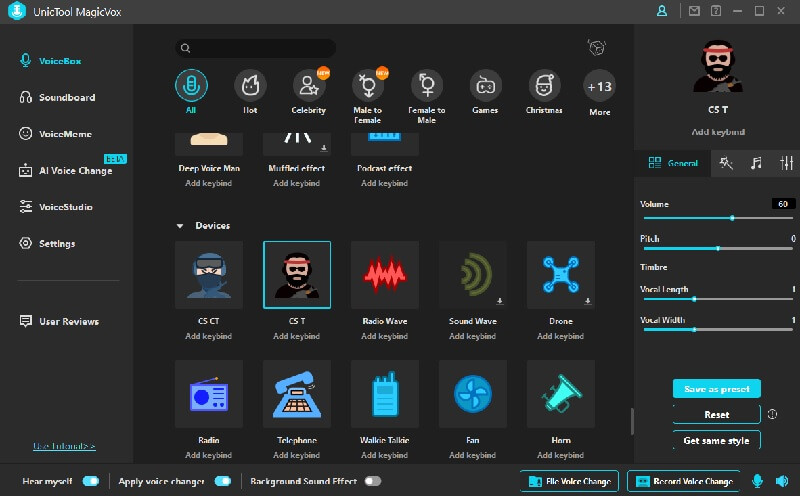Click Save as preset button
800x496 pixels.
716,389
